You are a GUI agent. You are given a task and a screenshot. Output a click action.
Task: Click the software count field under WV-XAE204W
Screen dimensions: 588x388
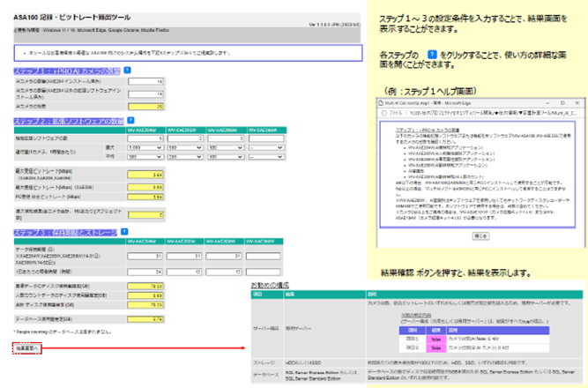(145, 138)
